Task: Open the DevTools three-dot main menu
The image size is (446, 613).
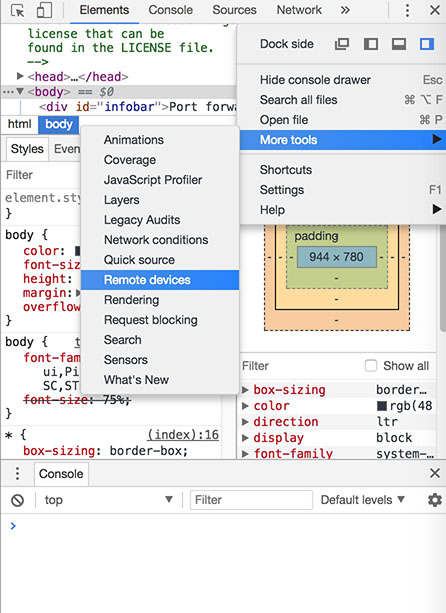Action: (407, 10)
